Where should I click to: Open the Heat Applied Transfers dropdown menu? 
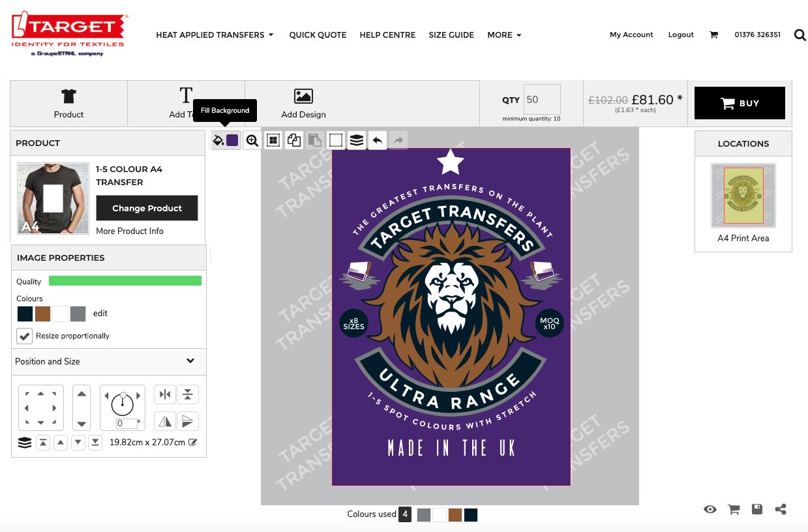coord(215,35)
